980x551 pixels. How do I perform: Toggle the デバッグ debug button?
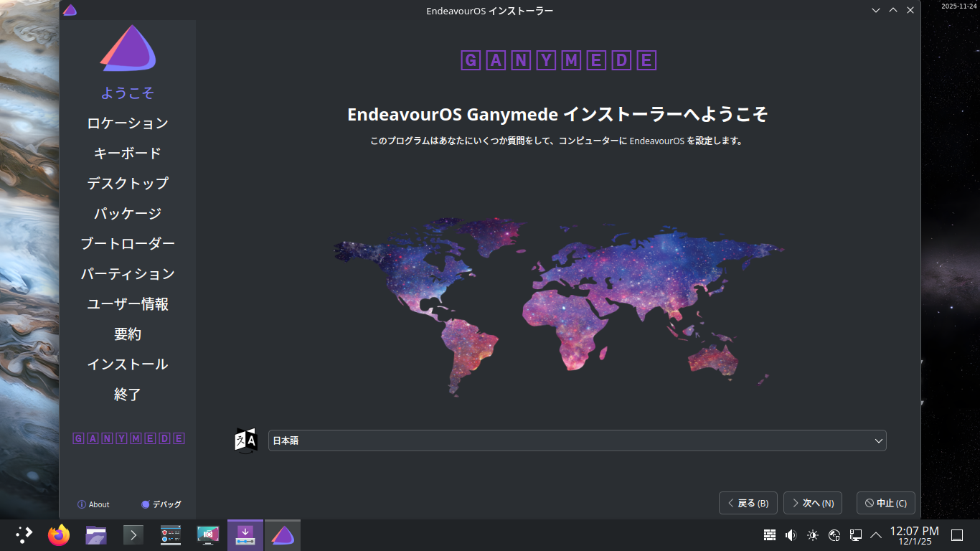pos(161,504)
